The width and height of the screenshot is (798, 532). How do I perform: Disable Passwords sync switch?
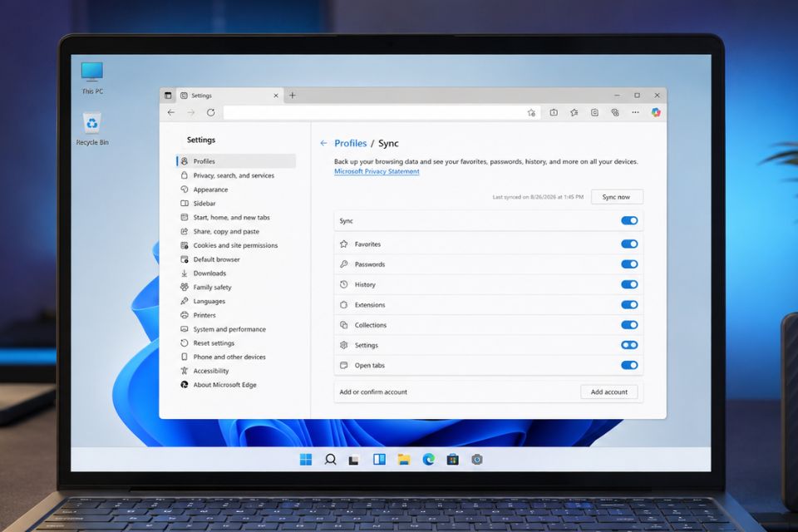tap(629, 264)
